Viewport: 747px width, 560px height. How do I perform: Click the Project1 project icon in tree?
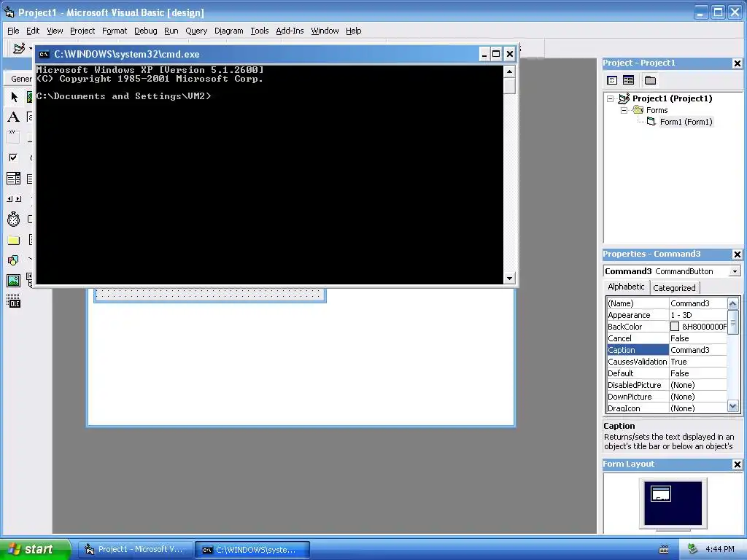[x=624, y=98]
